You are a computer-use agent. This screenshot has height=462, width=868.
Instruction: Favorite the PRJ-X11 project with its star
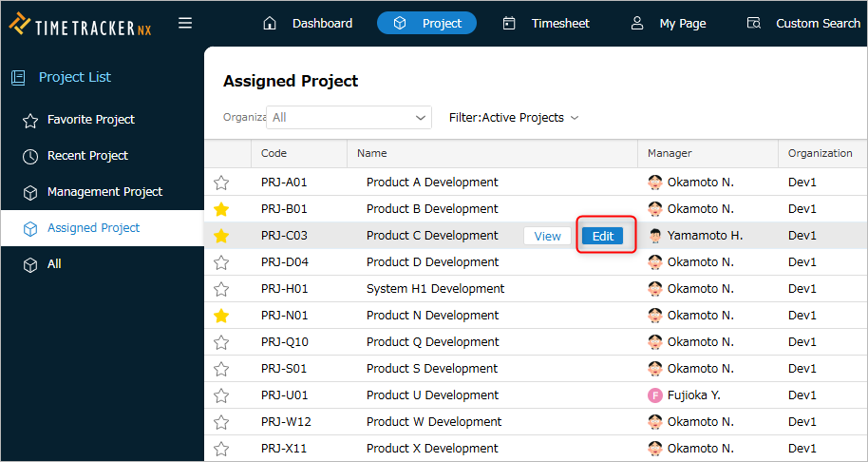coord(221,448)
